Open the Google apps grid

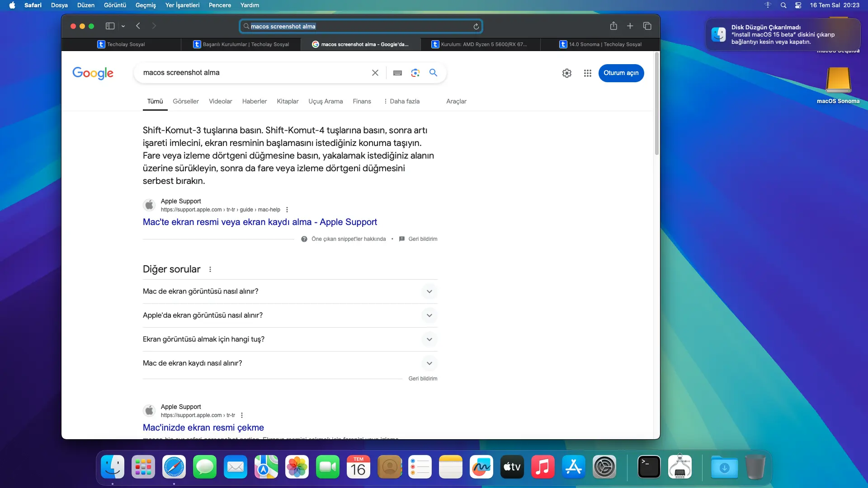point(588,73)
